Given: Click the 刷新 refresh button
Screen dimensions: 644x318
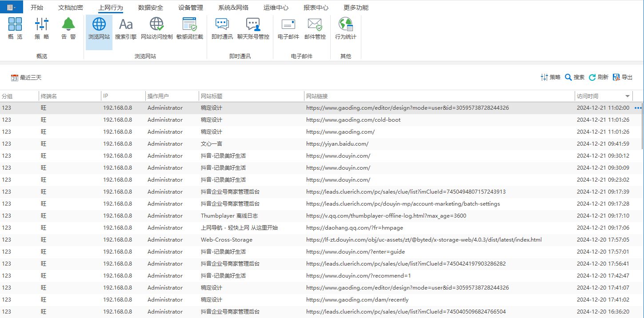Looking at the screenshot, I should [598, 77].
